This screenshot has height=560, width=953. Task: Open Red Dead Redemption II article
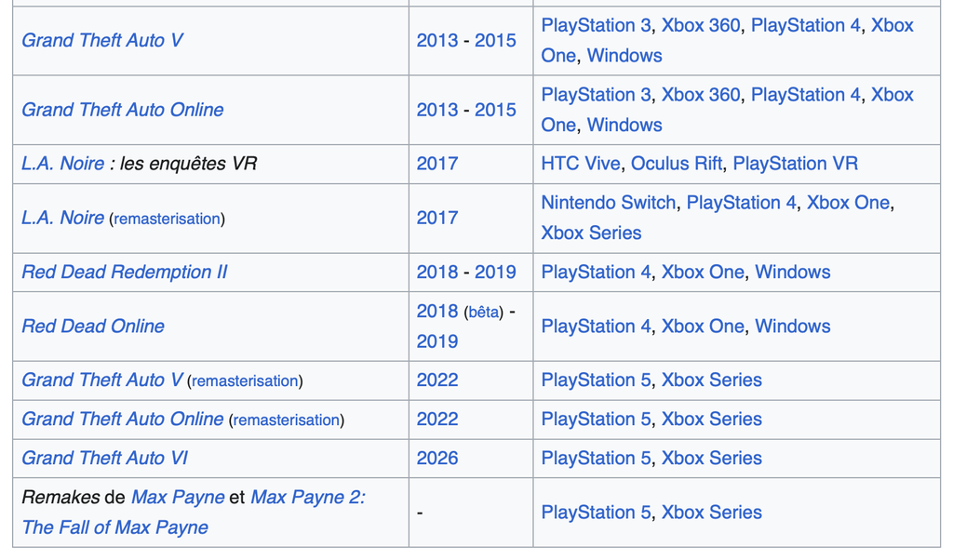pyautogui.click(x=125, y=273)
